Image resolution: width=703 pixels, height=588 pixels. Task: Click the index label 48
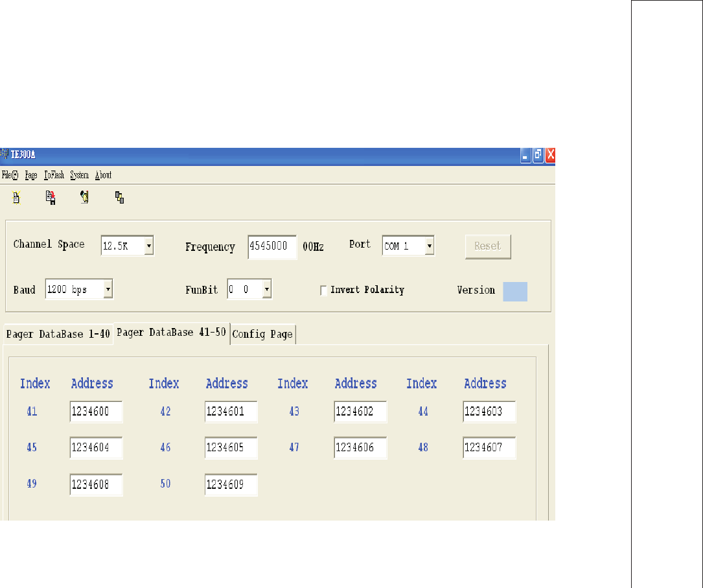coord(423,447)
